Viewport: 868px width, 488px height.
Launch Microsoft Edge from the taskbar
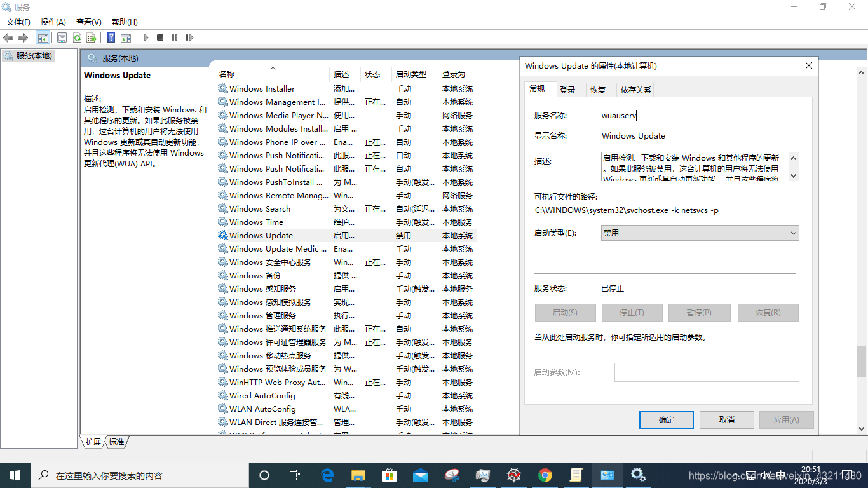[327, 475]
